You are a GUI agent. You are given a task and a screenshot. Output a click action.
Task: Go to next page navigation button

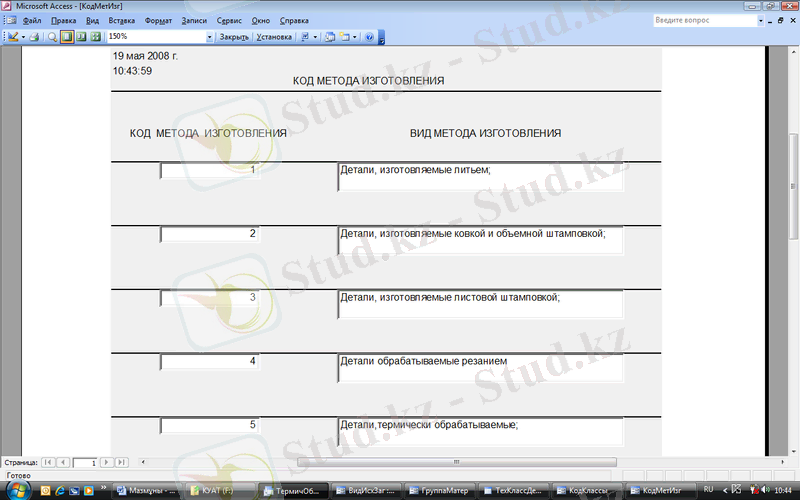pyautogui.click(x=107, y=462)
